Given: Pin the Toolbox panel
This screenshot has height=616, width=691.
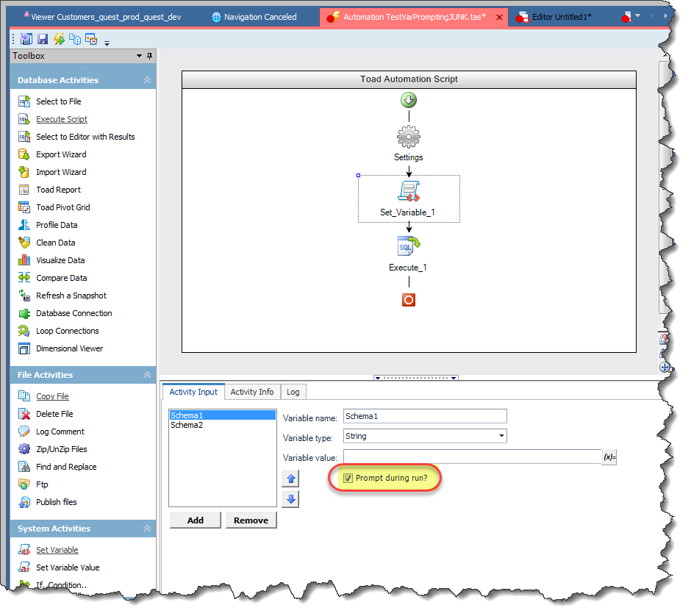Looking at the screenshot, I should pyautogui.click(x=149, y=56).
